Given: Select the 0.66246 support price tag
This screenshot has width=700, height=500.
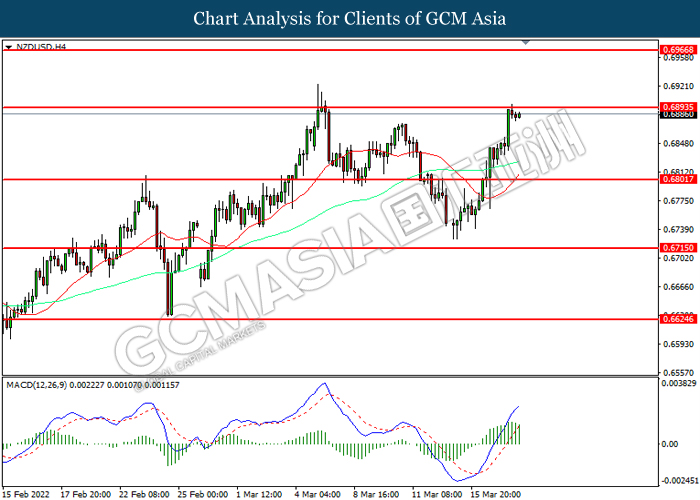Looking at the screenshot, I should (x=673, y=319).
